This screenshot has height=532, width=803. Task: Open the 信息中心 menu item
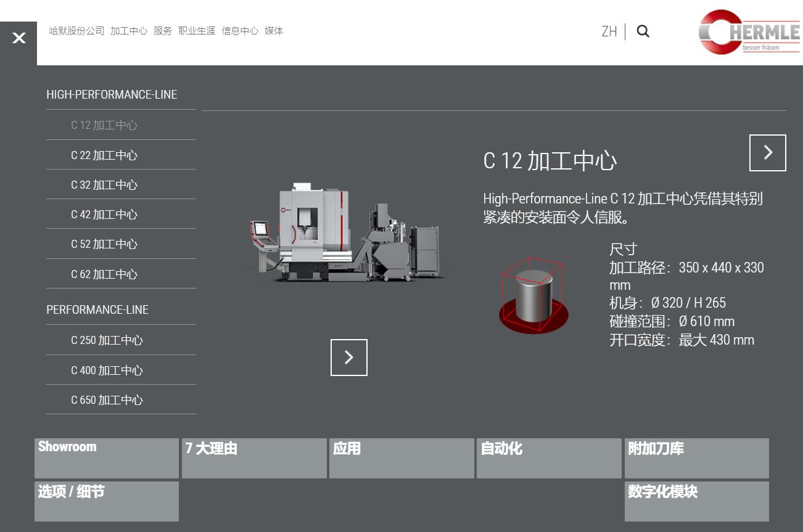pos(240,31)
